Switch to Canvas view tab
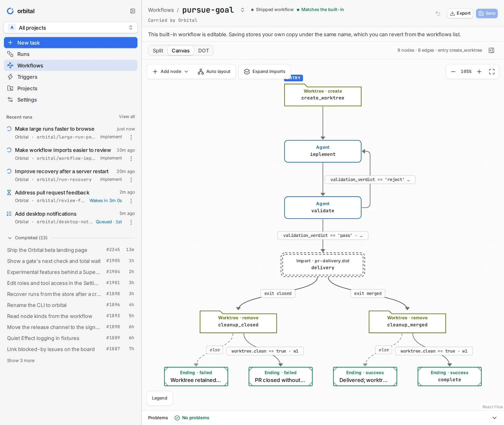Viewport: 504px width, 425px height. point(181,51)
